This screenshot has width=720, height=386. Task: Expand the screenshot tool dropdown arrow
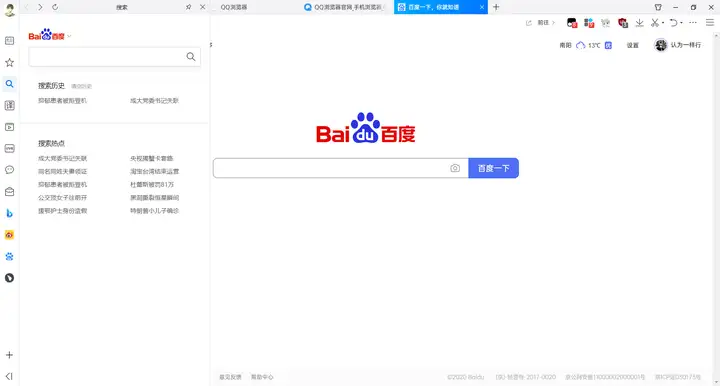pos(663,23)
